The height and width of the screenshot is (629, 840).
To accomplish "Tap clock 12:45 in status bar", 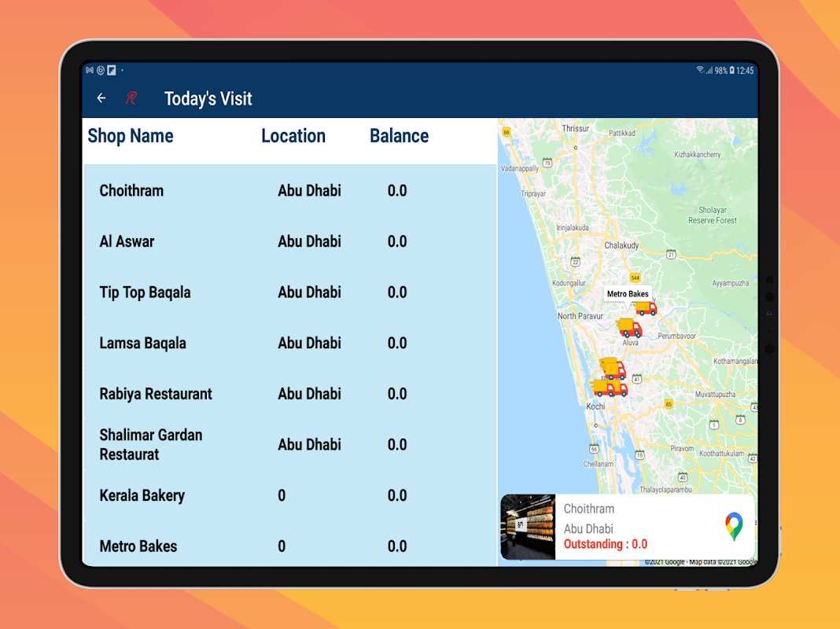I will [745, 71].
